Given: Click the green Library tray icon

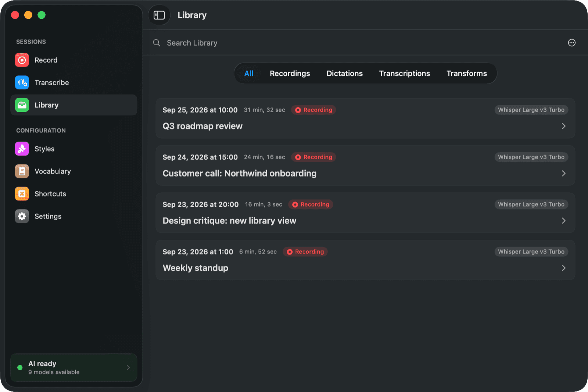Looking at the screenshot, I should pos(22,105).
